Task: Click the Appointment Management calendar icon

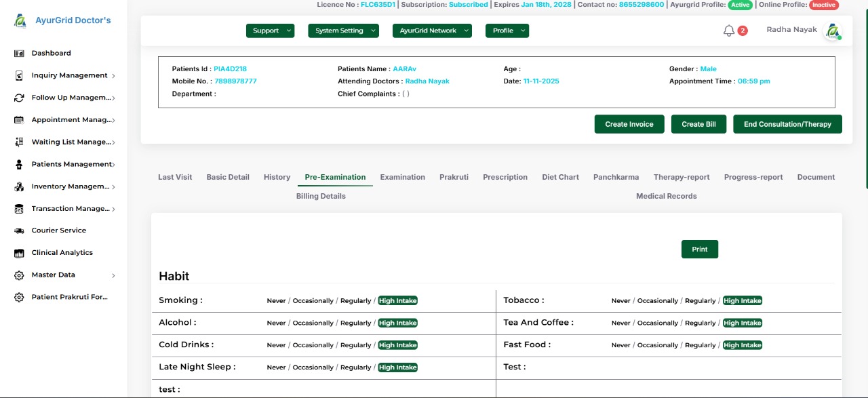Action: pos(19,120)
